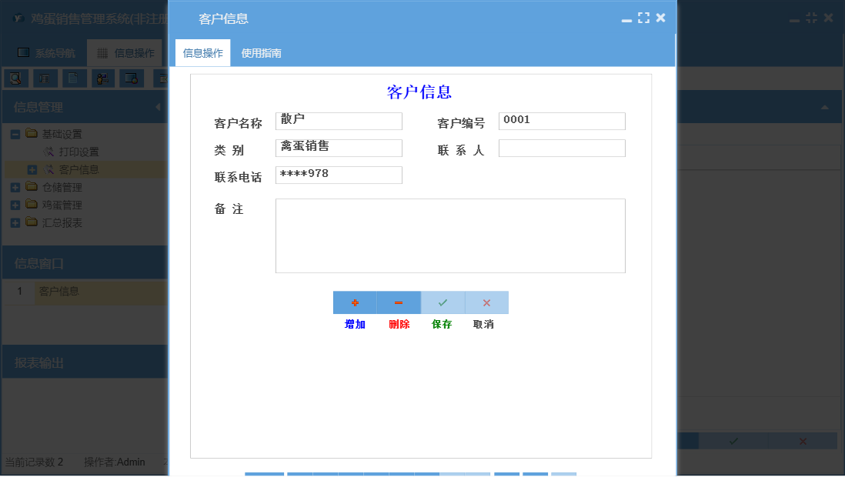The width and height of the screenshot is (845, 504).
Task: Open the document icon on the toolbar
Action: (74, 78)
